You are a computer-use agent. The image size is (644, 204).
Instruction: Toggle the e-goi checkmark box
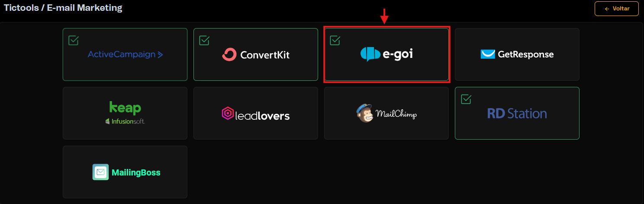pyautogui.click(x=335, y=41)
